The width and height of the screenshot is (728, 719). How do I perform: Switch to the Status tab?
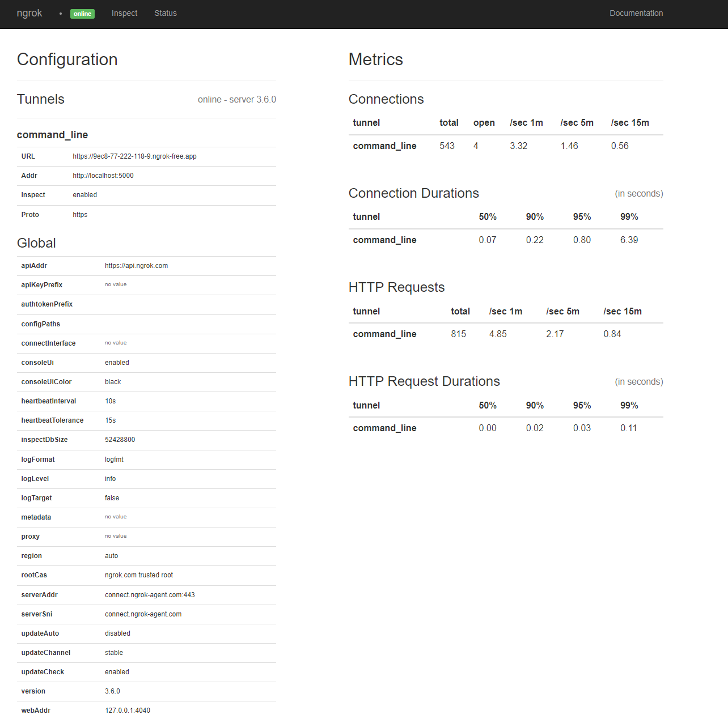click(166, 13)
